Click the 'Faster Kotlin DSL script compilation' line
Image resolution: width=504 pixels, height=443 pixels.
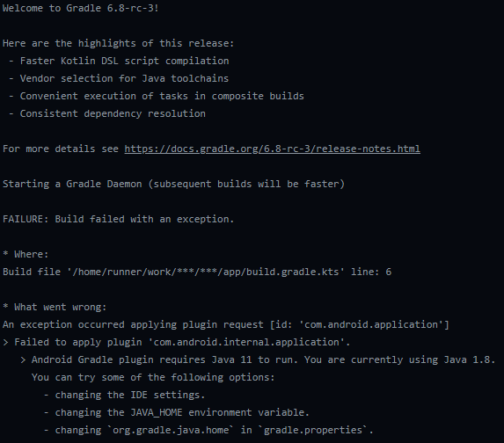(x=119, y=61)
